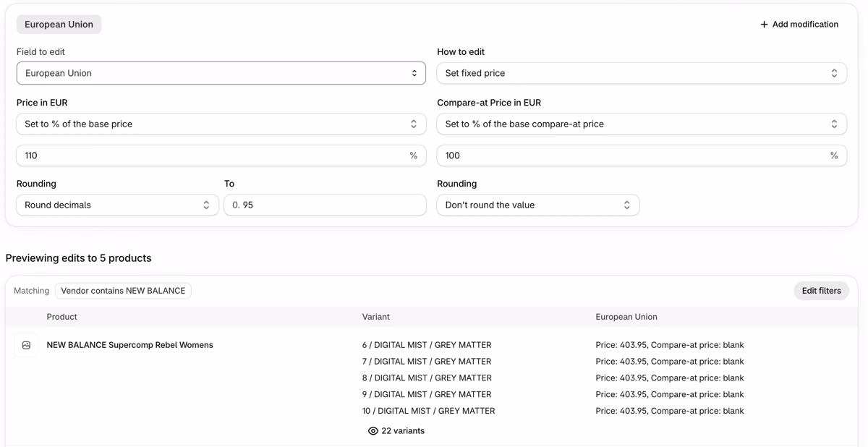Click variant 9 / DIGITAL MIST / GREY MATTER

click(427, 395)
